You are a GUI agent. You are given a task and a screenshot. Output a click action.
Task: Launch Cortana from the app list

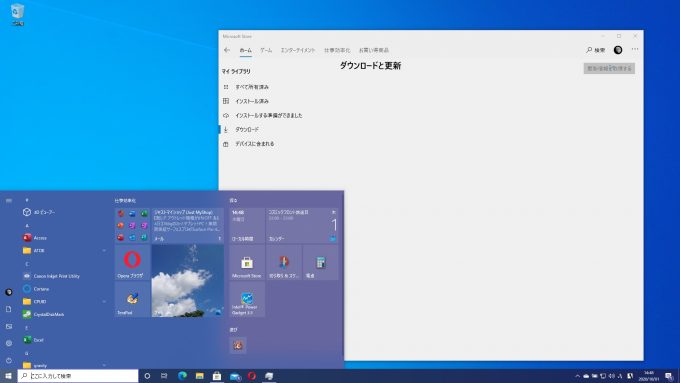(x=63, y=289)
